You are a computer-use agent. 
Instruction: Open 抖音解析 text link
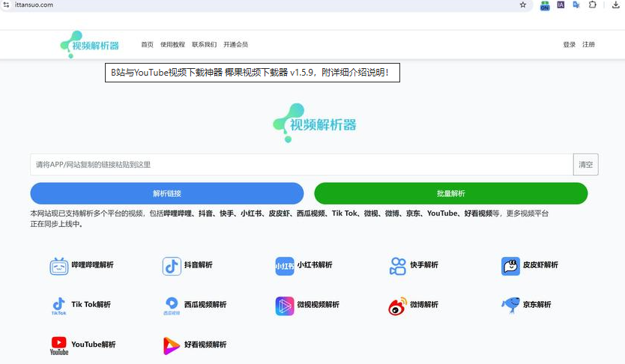(198, 265)
